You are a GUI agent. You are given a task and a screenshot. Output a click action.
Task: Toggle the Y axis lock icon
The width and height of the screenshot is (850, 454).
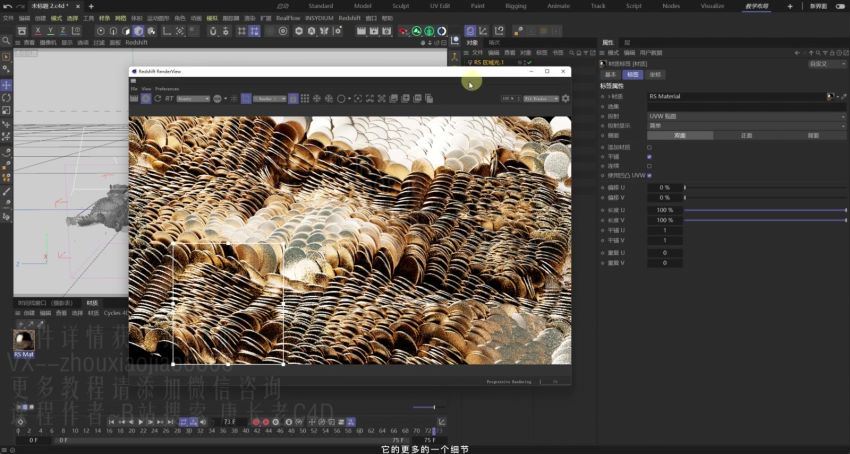[50, 31]
